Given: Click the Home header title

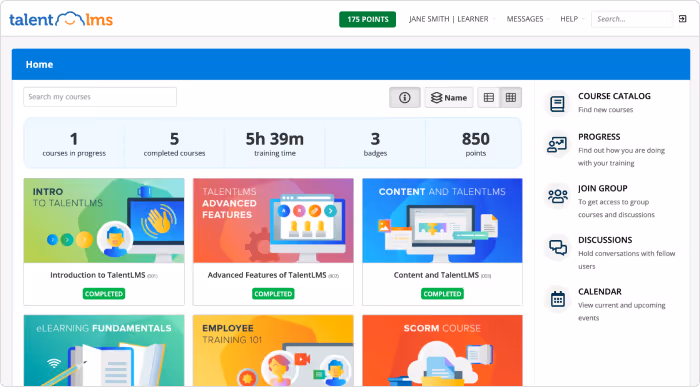Looking at the screenshot, I should pos(39,64).
